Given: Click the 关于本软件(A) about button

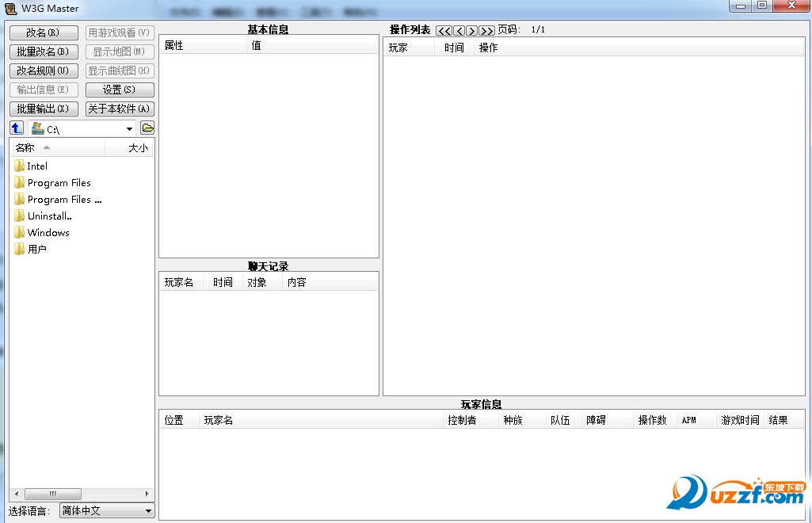Looking at the screenshot, I should (x=120, y=109).
